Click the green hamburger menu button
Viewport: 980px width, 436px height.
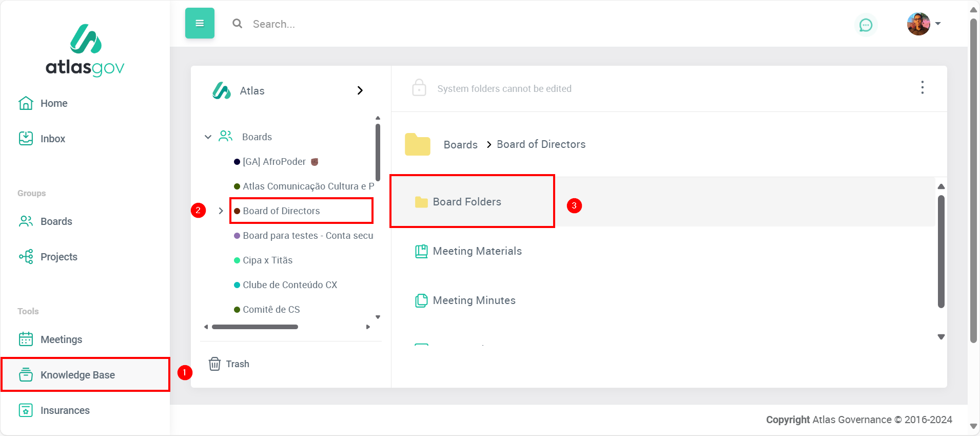200,23
